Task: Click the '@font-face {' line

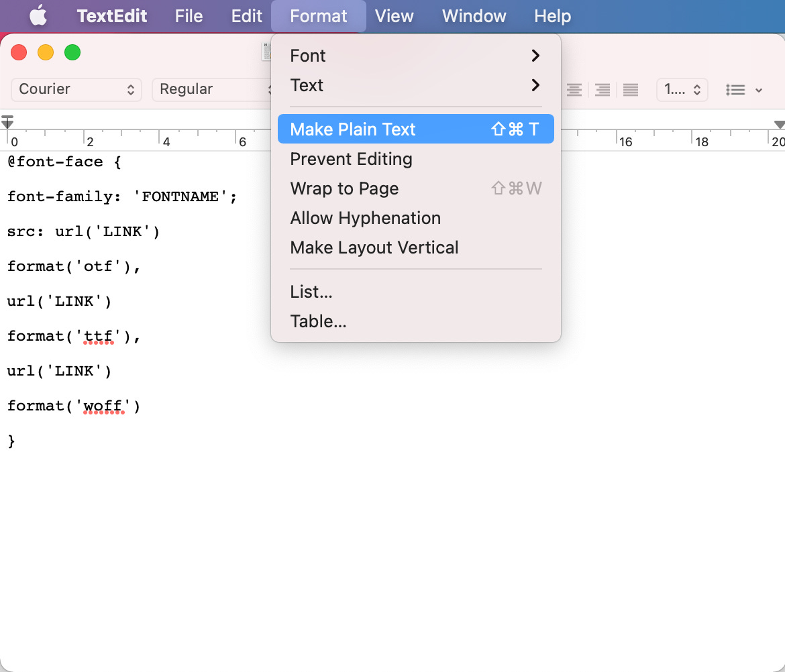Action: [64, 162]
